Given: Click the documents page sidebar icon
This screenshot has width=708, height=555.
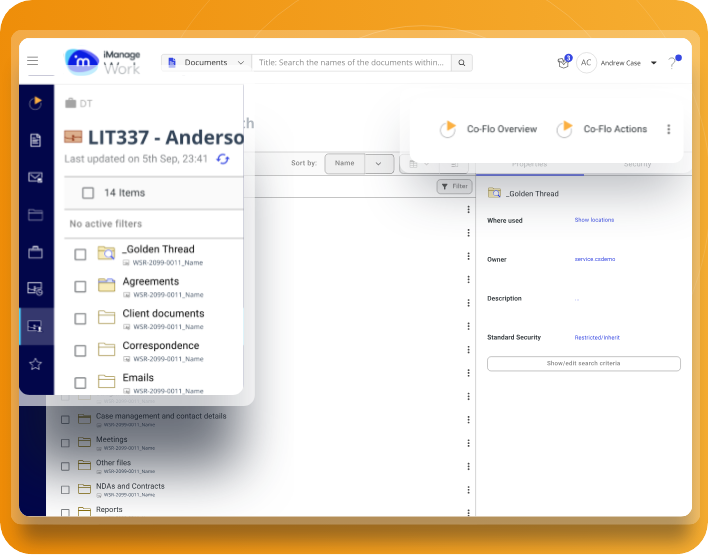Looking at the screenshot, I should (x=35, y=140).
